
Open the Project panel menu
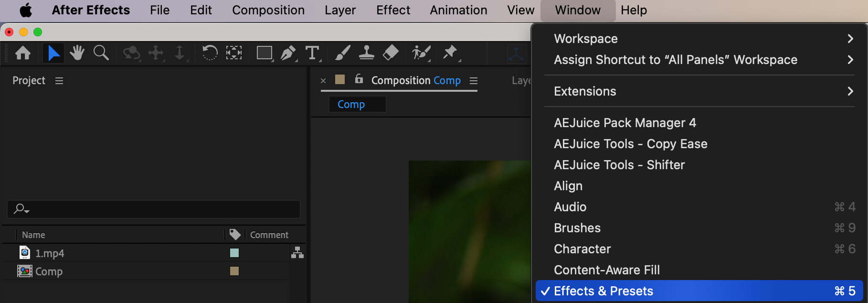[x=59, y=81]
